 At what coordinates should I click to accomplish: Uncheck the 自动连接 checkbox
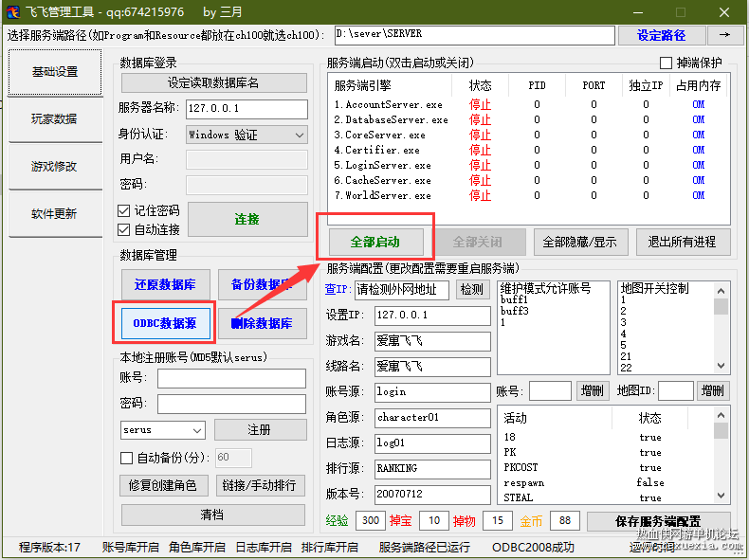point(123,229)
